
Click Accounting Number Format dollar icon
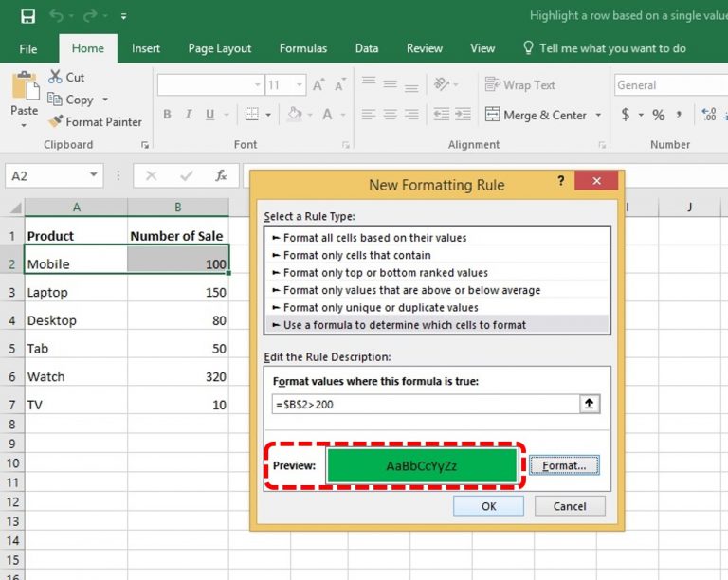(x=626, y=114)
